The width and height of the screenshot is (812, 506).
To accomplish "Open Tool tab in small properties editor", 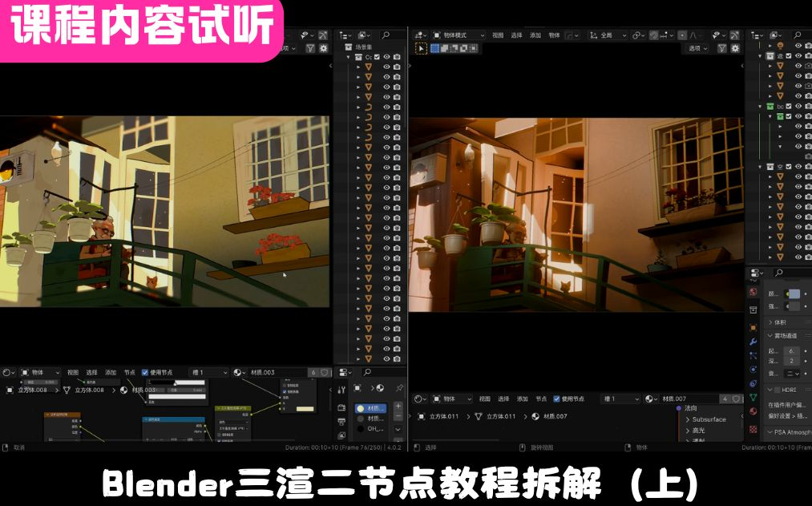I will [341, 390].
